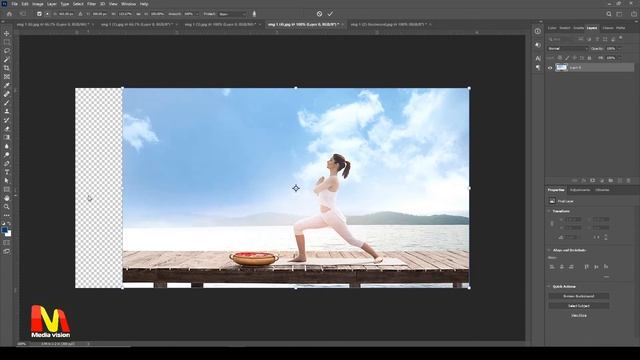Open the workspace switcher dropdown at top right
The width and height of the screenshot is (640, 360).
619,14
